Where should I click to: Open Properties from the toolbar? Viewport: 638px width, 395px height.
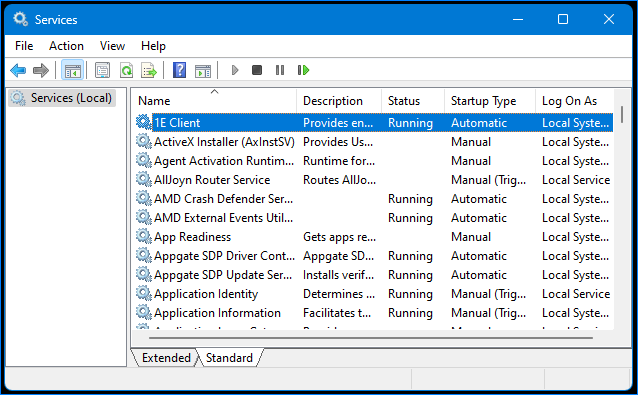[x=102, y=70]
